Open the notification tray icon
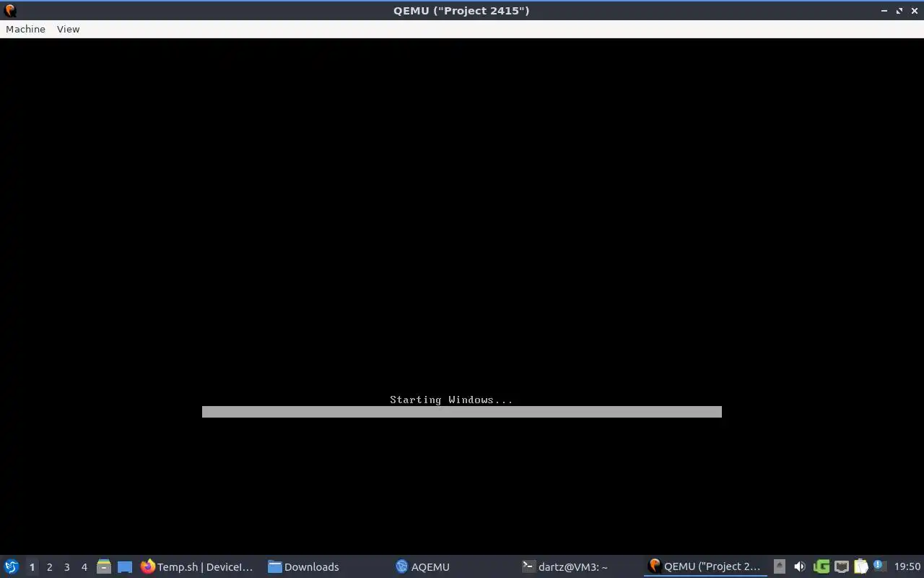Image resolution: width=924 pixels, height=578 pixels. [879, 566]
